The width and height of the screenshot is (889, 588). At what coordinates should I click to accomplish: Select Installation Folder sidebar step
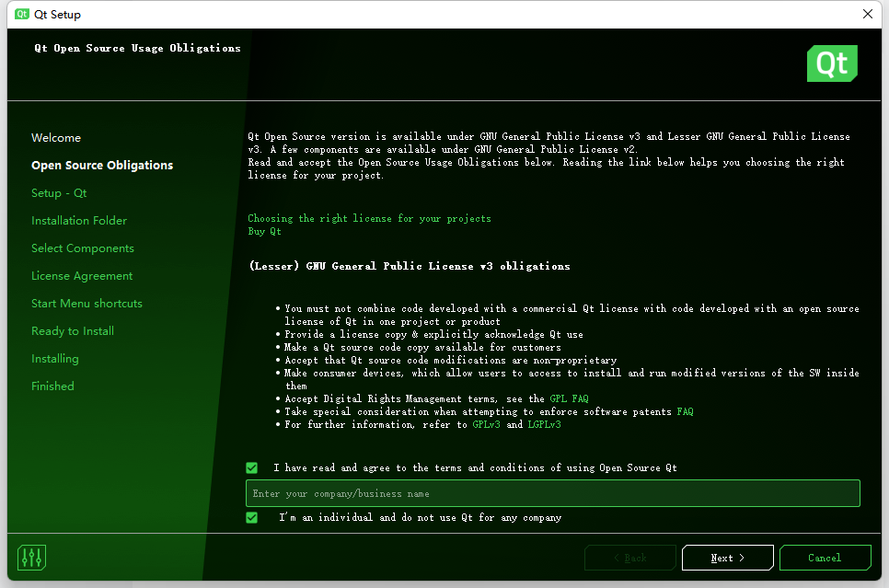[79, 221]
